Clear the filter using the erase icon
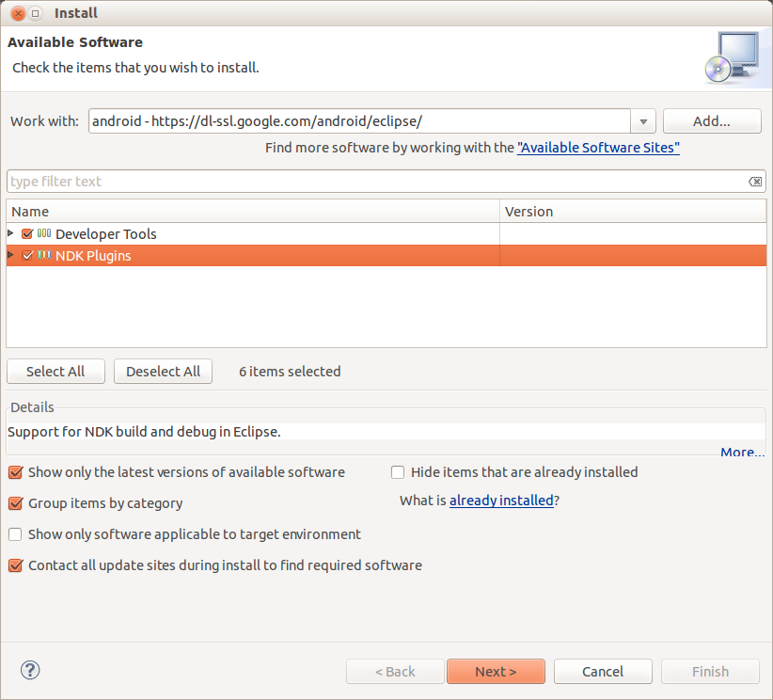This screenshot has width=773, height=700. point(755,181)
